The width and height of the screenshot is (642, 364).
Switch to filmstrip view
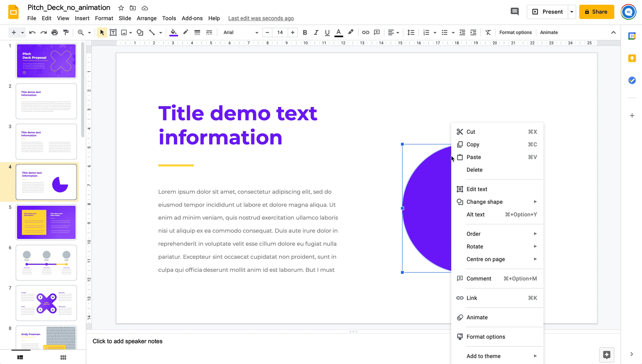coord(20,357)
